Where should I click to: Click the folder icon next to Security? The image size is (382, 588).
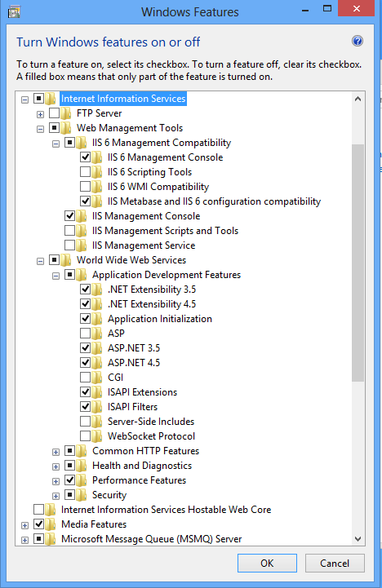[82, 495]
